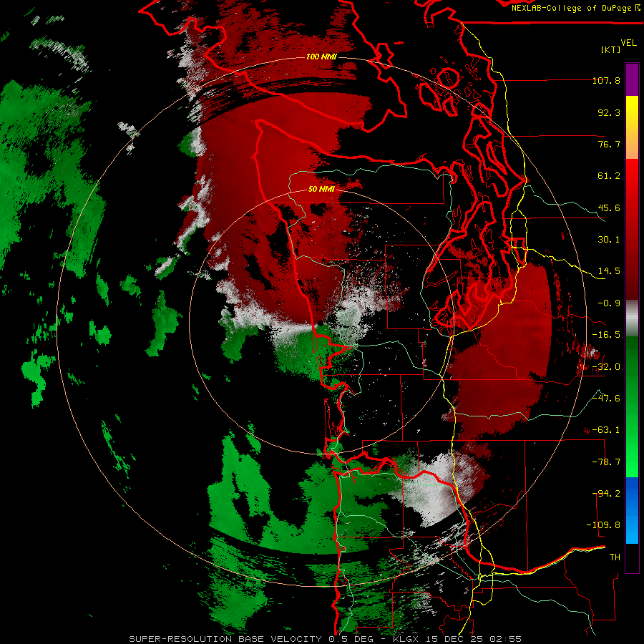
Task: Click the 45.6 legend value
Action: [x=609, y=208]
